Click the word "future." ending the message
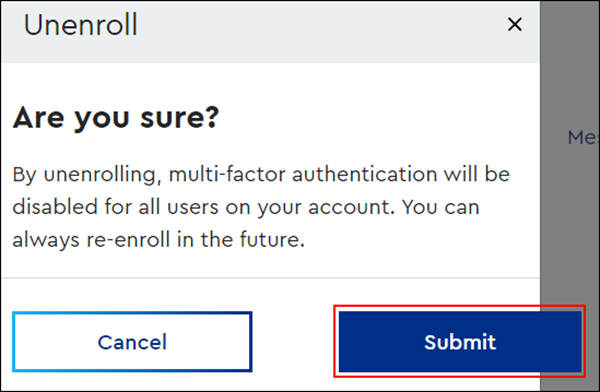600x392 pixels. [272, 240]
